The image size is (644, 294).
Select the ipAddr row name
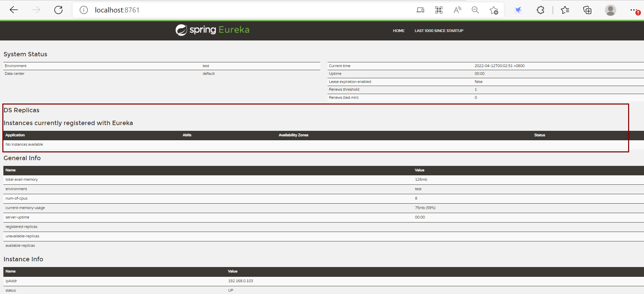coord(11,281)
